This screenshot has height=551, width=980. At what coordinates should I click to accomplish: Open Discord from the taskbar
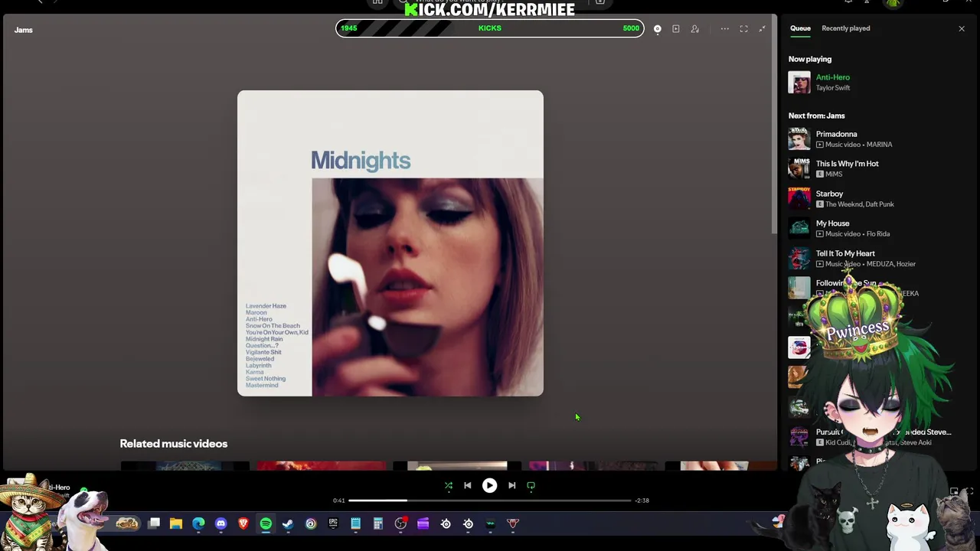coord(221,523)
